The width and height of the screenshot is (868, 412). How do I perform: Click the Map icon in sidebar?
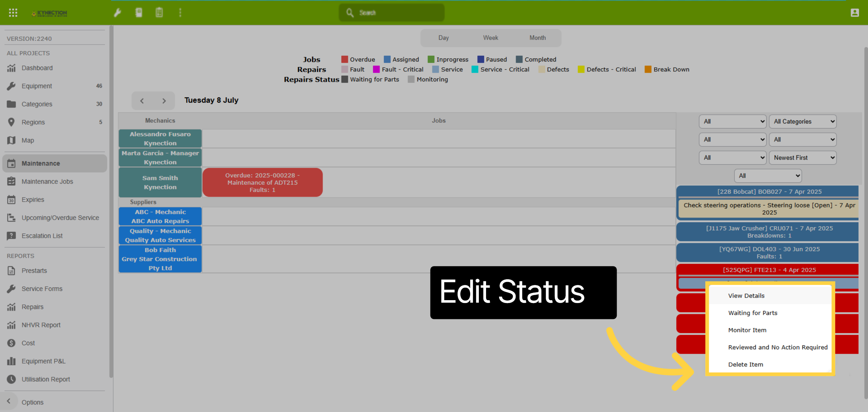(11, 140)
